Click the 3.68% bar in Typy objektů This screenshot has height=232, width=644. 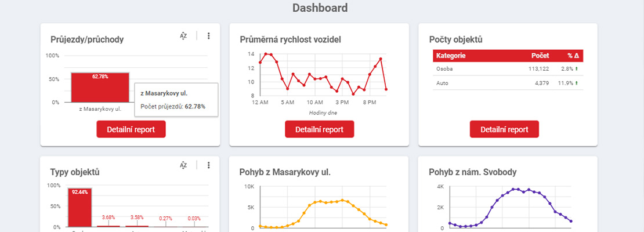108,226
